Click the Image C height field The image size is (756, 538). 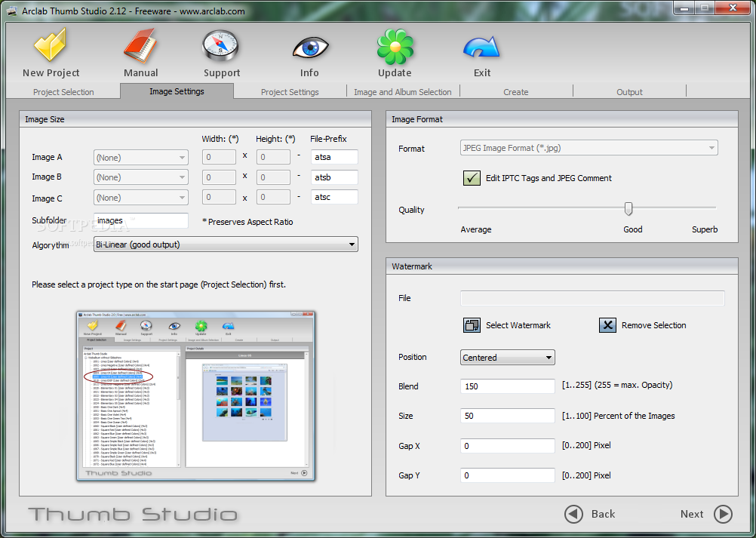(273, 197)
